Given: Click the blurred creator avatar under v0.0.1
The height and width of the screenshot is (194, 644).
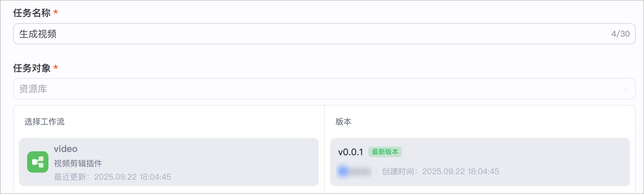Looking at the screenshot, I should click(343, 171).
